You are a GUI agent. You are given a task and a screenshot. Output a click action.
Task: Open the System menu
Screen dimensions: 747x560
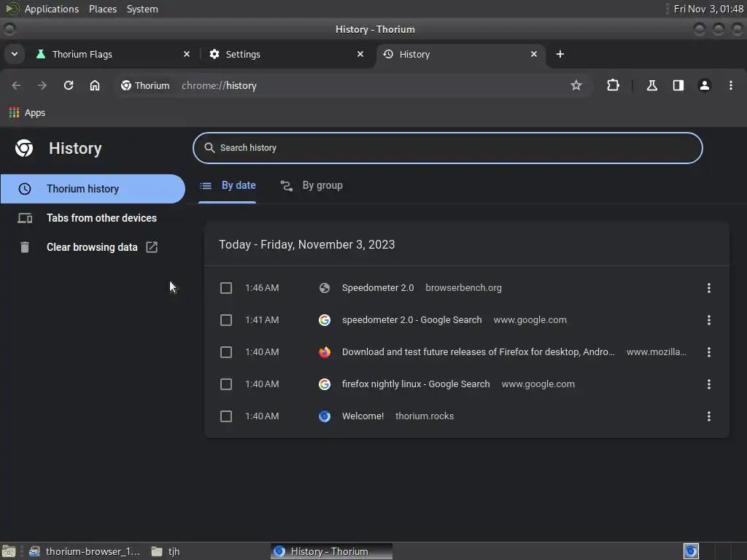coord(142,9)
